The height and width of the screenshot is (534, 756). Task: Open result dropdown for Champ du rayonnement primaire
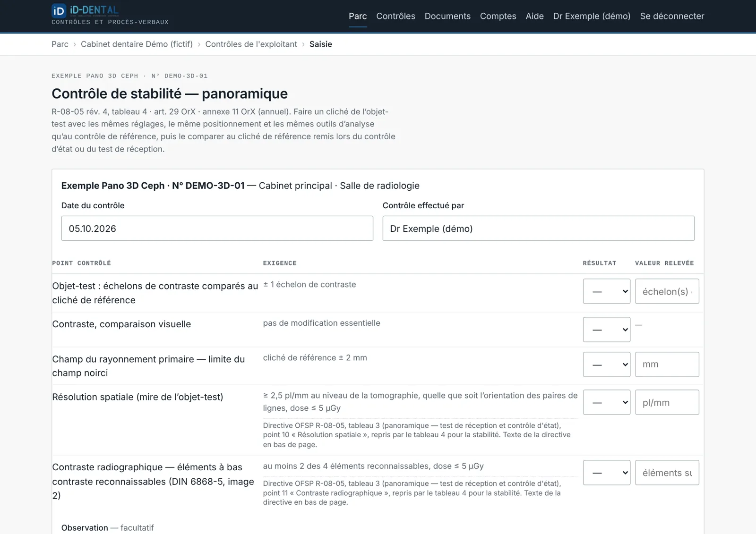[606, 364]
